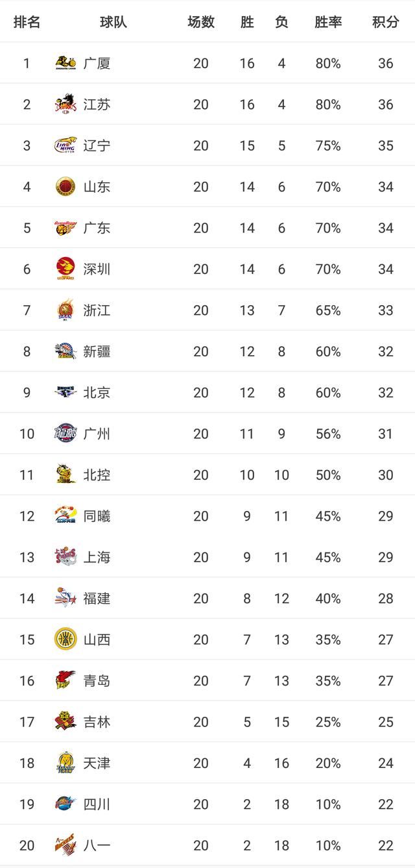Click the 排名 column header
Screen dimensions: 415x868
click(x=27, y=21)
